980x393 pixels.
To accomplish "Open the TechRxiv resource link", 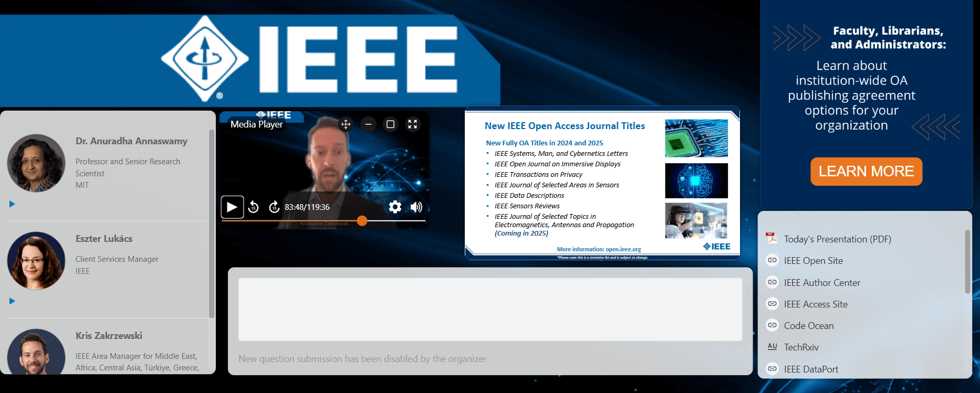I will click(801, 347).
